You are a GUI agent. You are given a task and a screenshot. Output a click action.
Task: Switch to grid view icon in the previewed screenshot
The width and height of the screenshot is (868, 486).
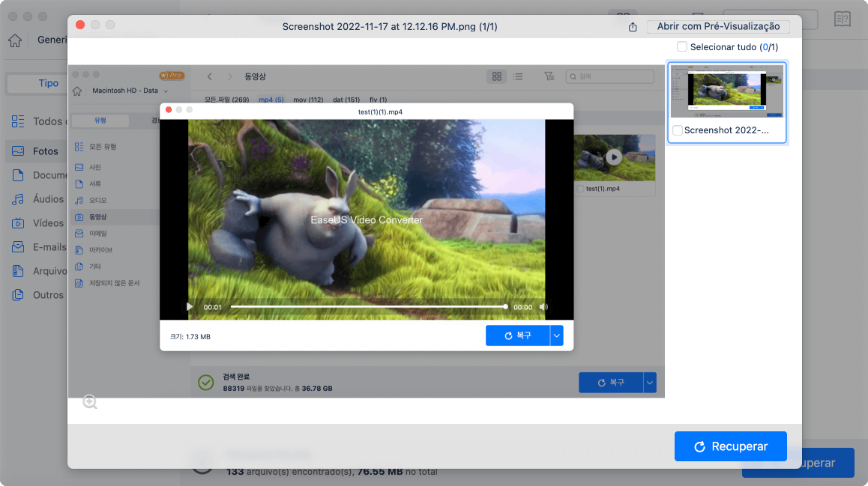coord(496,76)
